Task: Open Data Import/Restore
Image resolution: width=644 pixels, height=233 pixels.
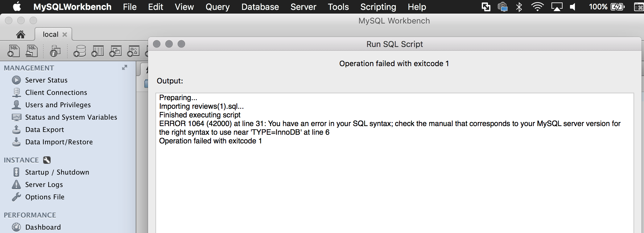Action: 59,142
